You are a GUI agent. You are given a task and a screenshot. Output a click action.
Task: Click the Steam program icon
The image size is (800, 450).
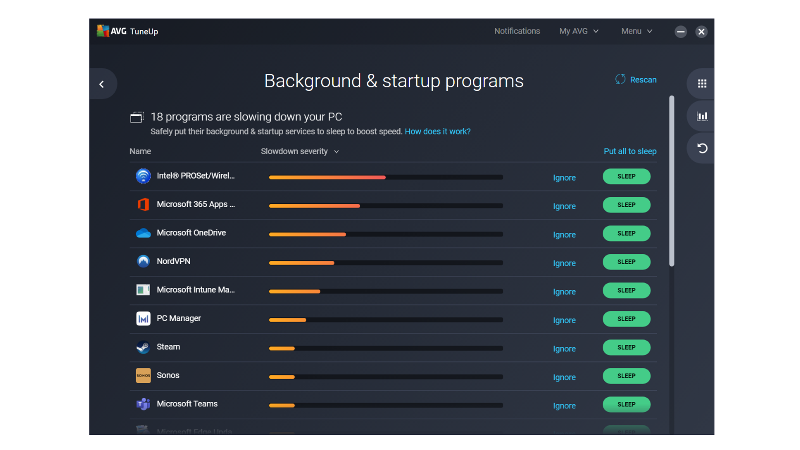tap(143, 347)
